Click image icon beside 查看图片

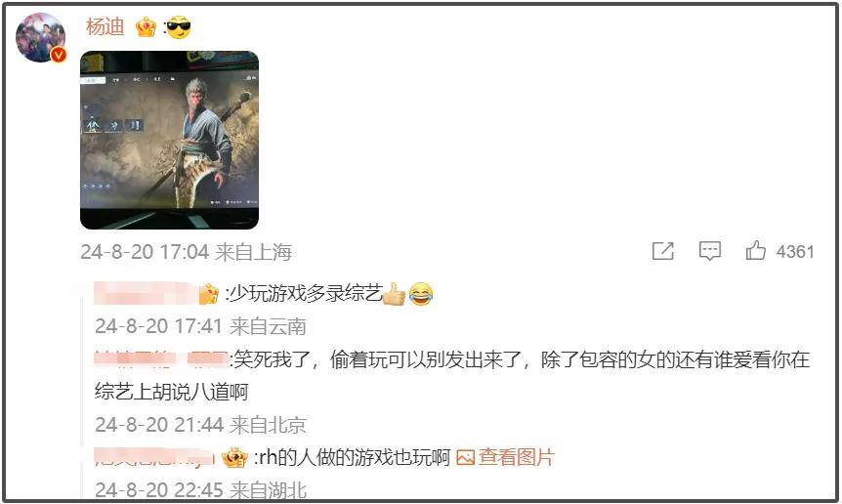tap(465, 457)
